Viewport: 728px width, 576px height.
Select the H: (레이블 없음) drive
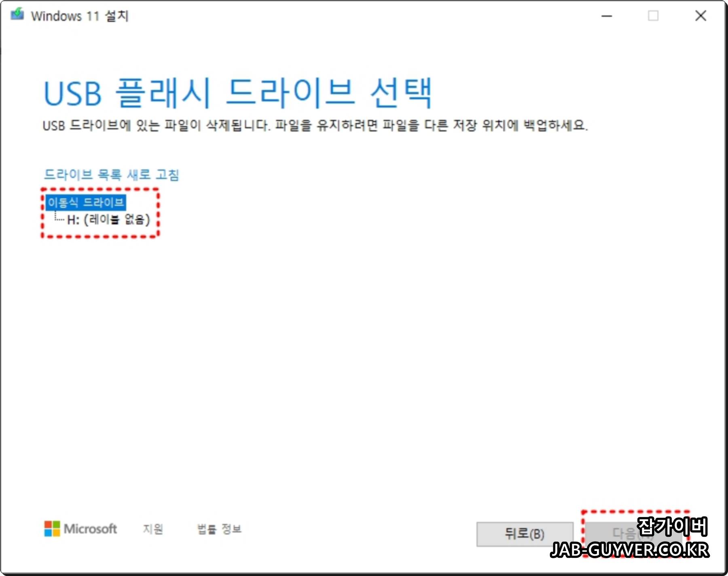click(108, 220)
